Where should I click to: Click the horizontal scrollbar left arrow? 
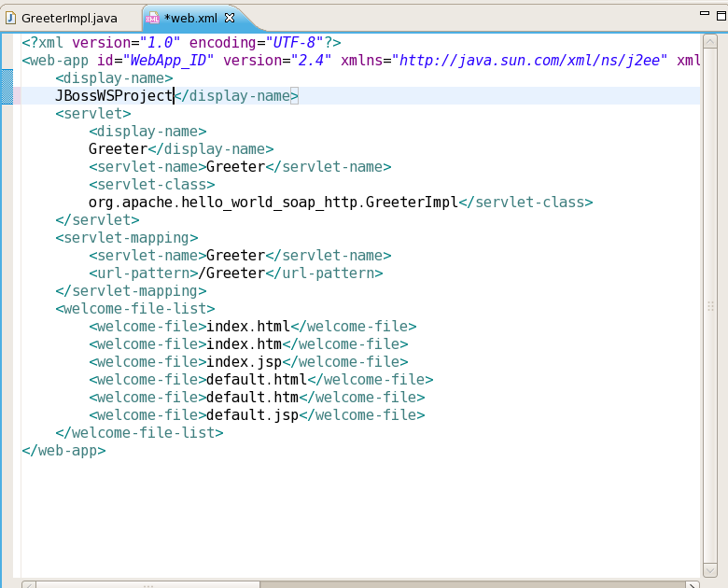pyautogui.click(x=28, y=583)
